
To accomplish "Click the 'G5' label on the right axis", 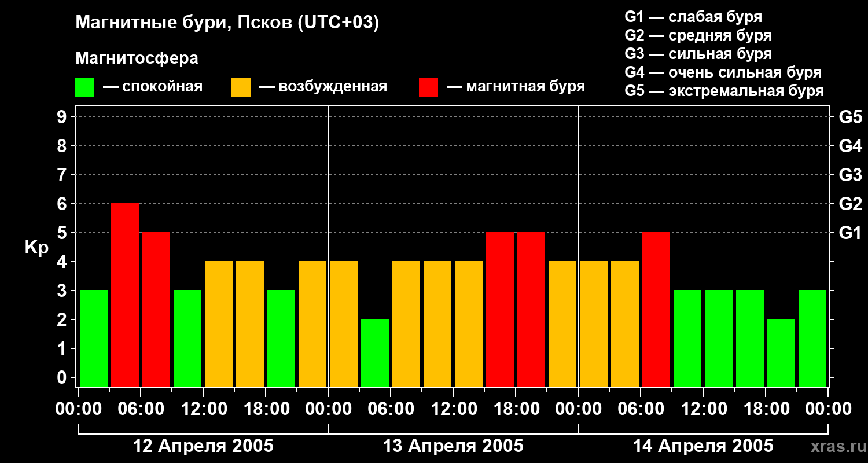I will click(850, 117).
